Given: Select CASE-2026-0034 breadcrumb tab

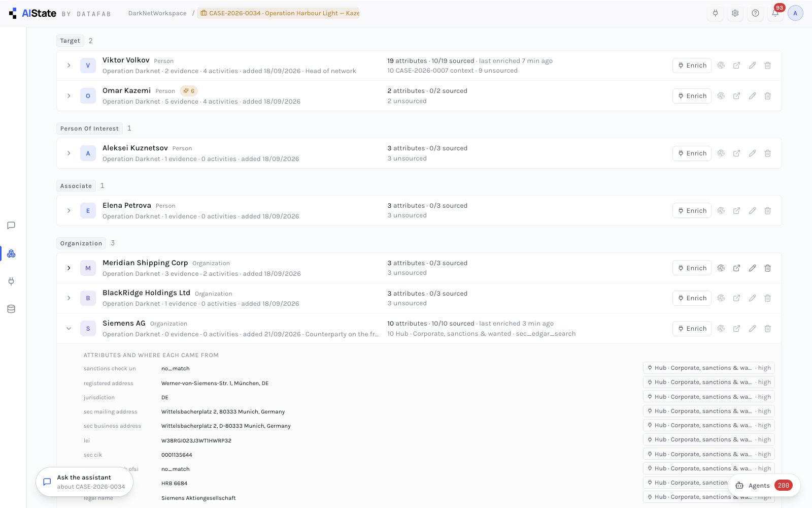Looking at the screenshot, I should (279, 13).
